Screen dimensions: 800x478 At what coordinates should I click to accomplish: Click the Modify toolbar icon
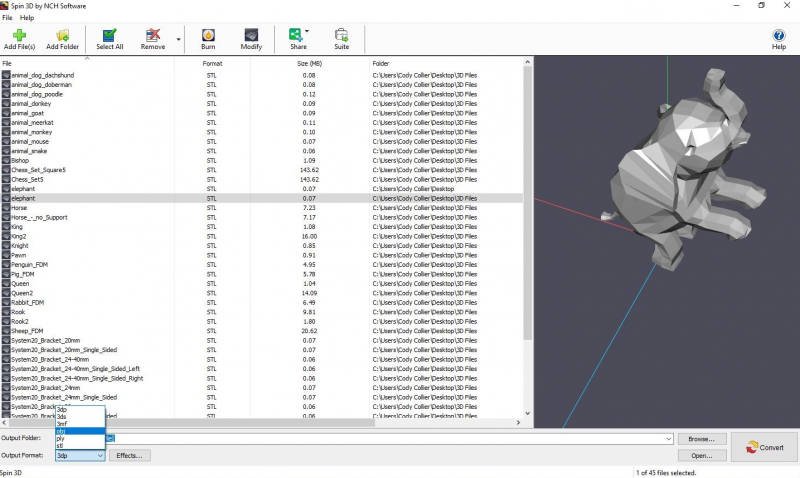click(x=251, y=37)
